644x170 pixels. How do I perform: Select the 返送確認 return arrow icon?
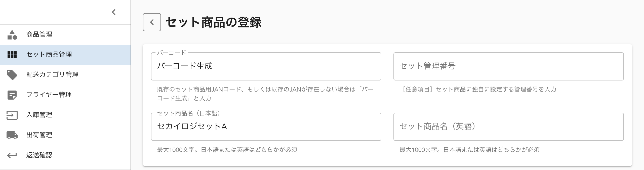(x=12, y=155)
